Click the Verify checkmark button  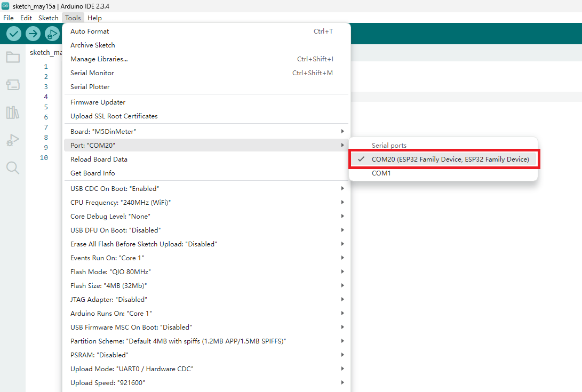[x=14, y=34]
